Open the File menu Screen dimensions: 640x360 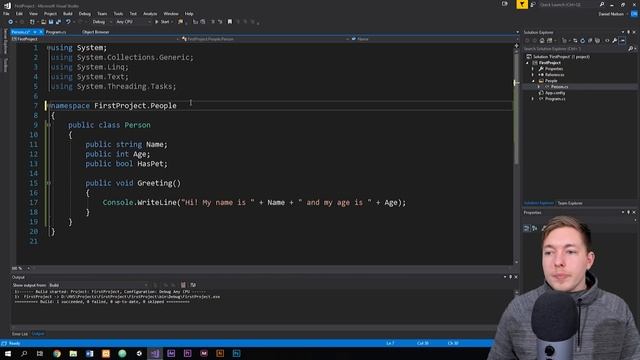[x=6, y=13]
